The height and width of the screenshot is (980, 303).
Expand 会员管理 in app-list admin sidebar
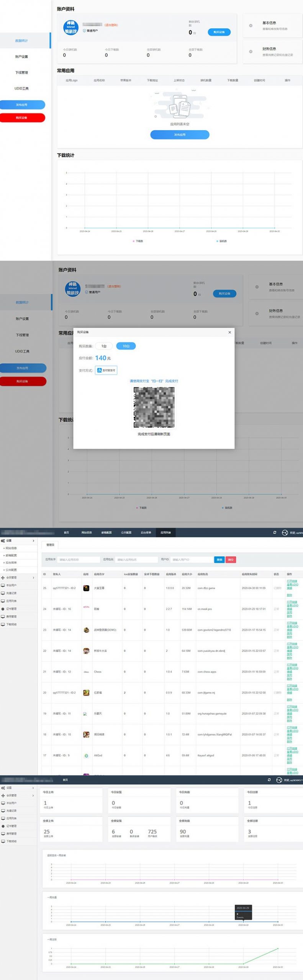click(19, 578)
